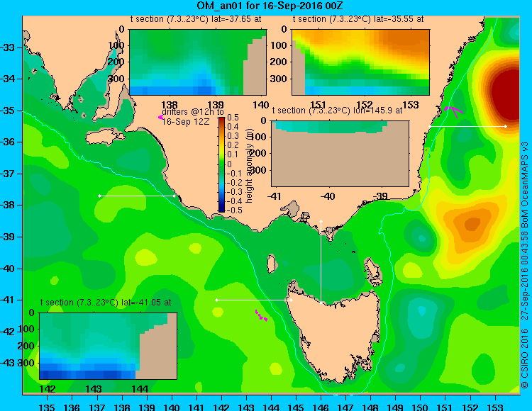The image size is (532, 411).
Task: Open the lat=-37.65 temperature section inset
Action: click(198, 62)
